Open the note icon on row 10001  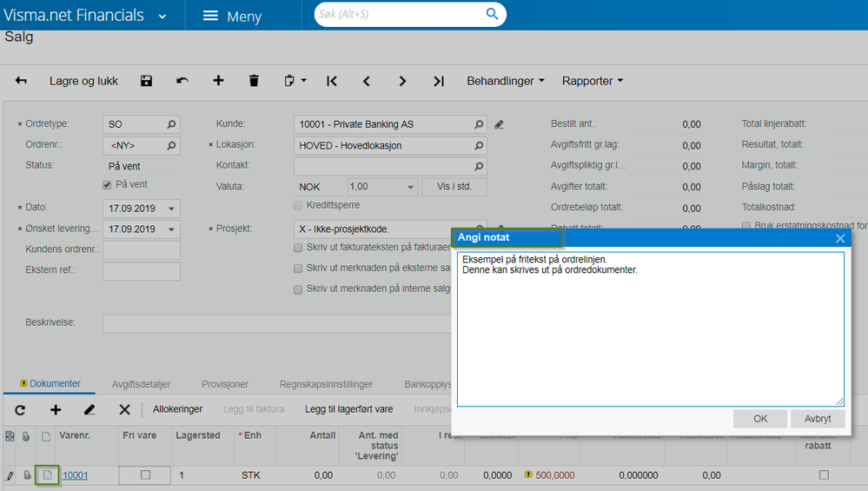pyautogui.click(x=47, y=475)
